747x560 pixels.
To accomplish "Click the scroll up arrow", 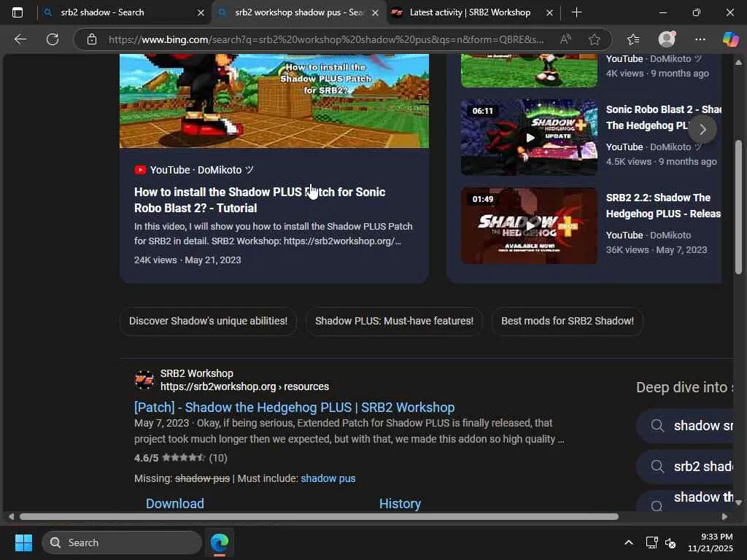I will pyautogui.click(x=738, y=62).
